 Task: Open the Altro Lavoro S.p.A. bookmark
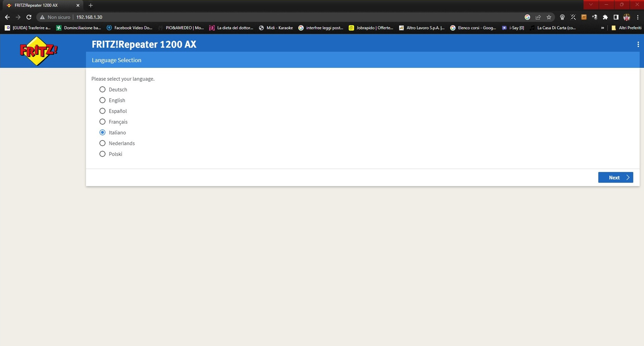tap(422, 28)
